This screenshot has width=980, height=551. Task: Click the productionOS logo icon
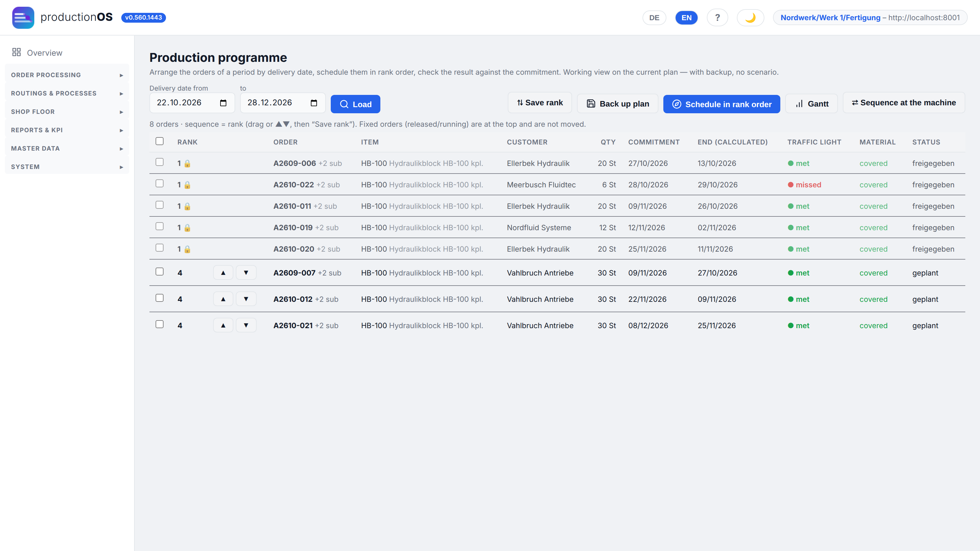23,17
